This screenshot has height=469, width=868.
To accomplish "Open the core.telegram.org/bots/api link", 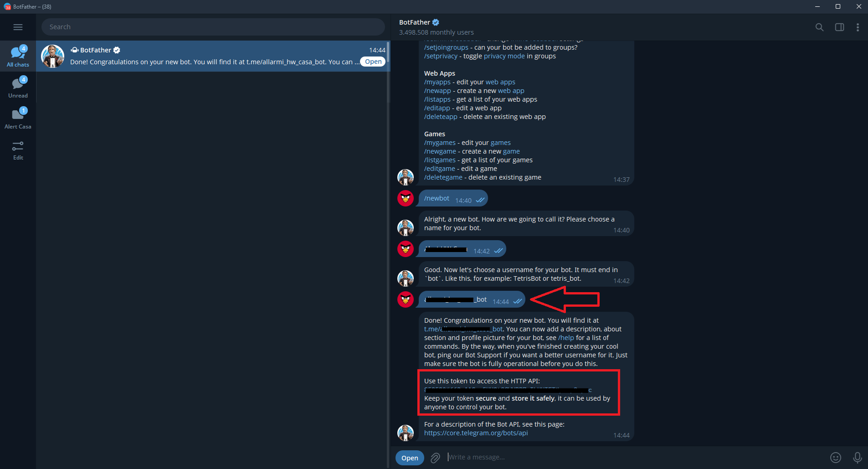I will coord(476,433).
